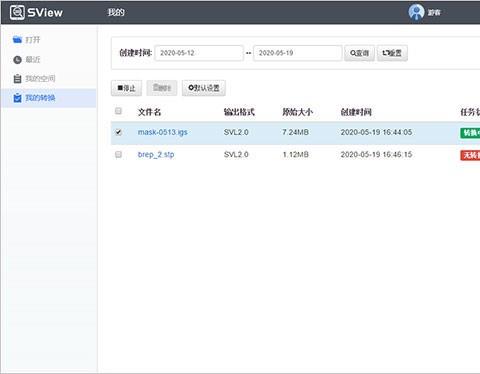
Task: Click the green status badge for mask-0513.igs
Action: (470, 133)
